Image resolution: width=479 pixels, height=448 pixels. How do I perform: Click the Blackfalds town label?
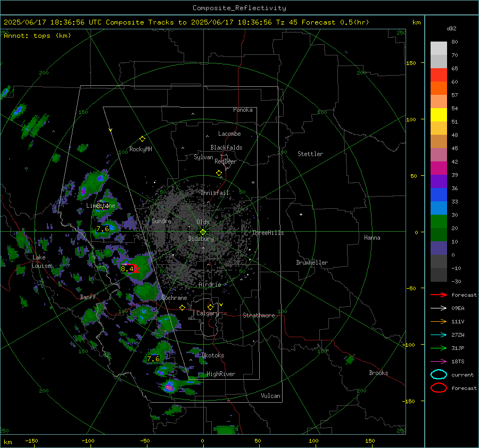[226, 148]
